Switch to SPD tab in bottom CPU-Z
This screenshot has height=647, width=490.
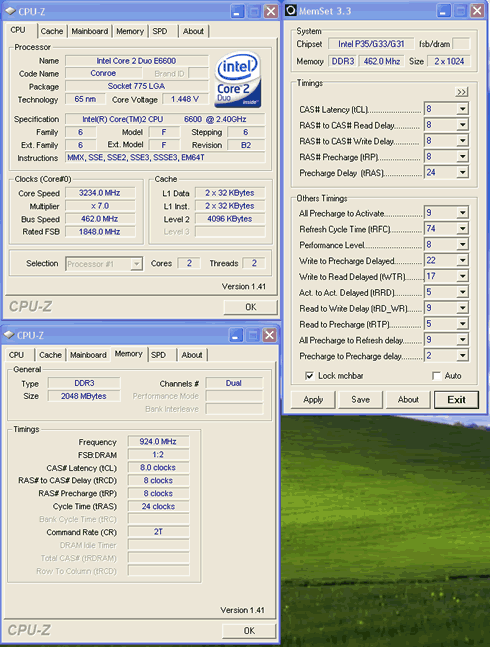coord(158,355)
